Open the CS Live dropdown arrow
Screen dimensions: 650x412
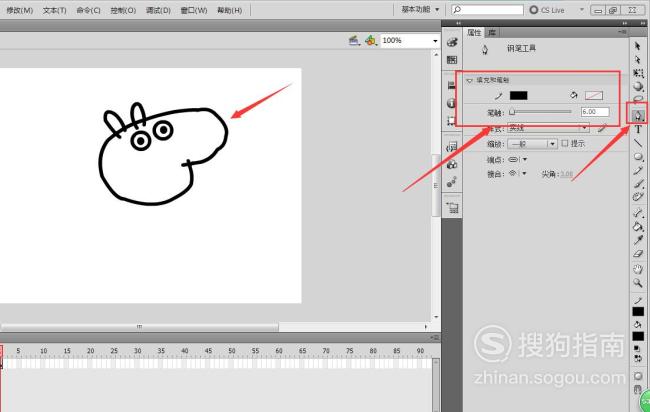581,10
